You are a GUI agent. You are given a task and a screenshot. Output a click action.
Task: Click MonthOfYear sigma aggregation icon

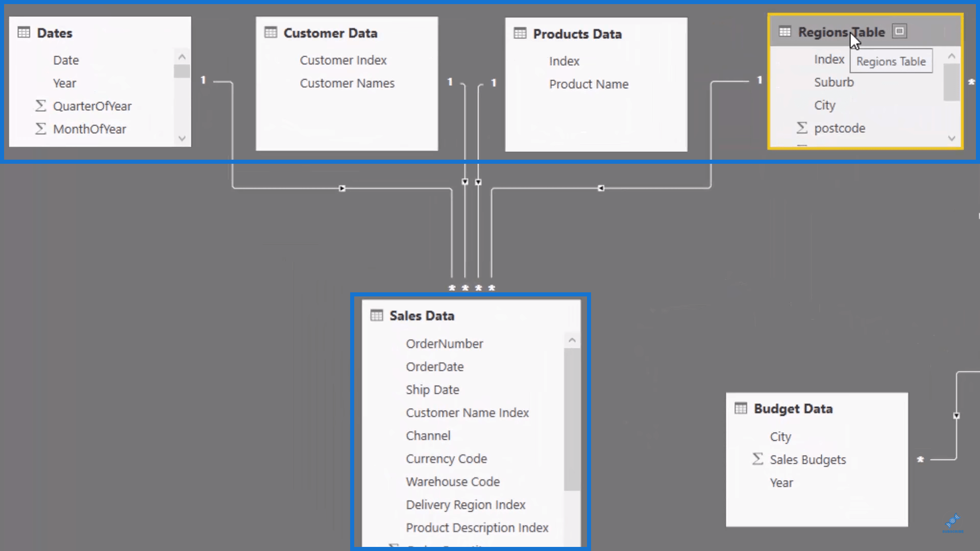[x=40, y=129]
